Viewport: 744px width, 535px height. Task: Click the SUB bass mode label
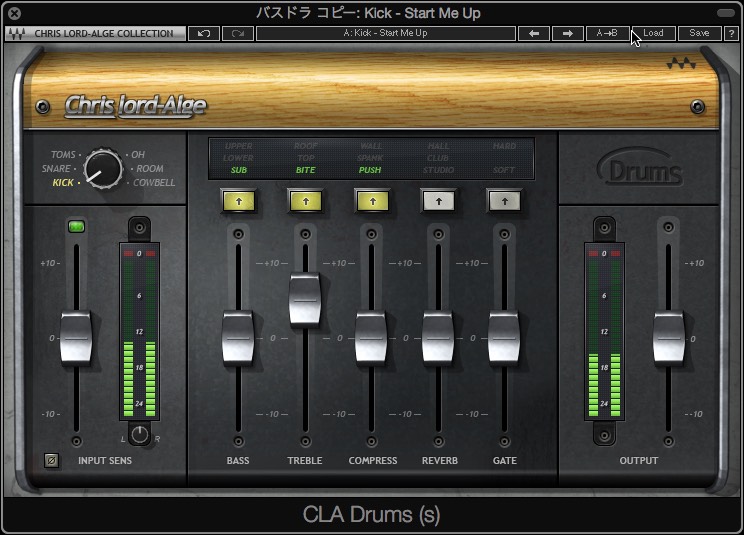[239, 170]
